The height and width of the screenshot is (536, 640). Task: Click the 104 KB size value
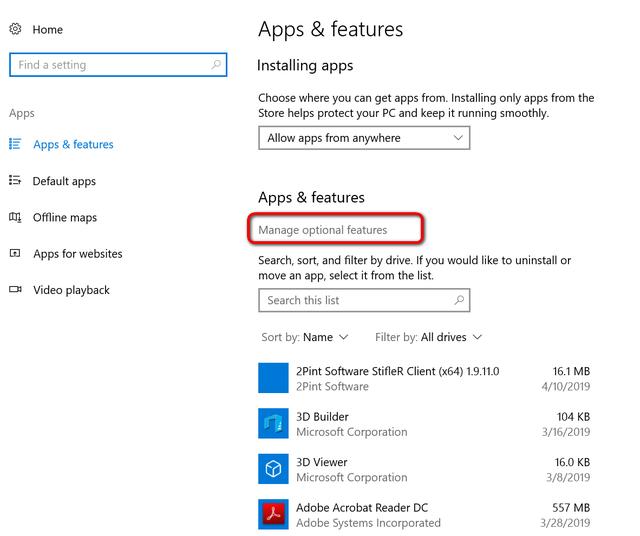(x=573, y=417)
